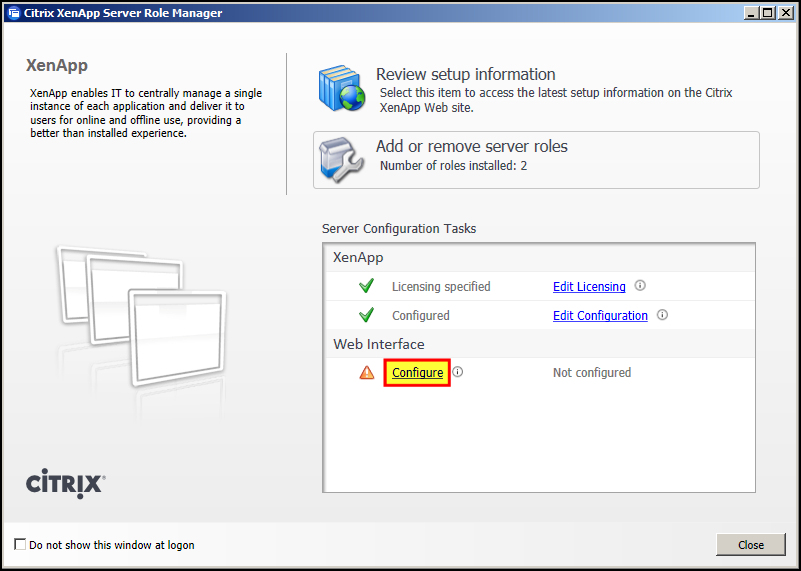Select the Review setup information heading

pyautogui.click(x=465, y=74)
